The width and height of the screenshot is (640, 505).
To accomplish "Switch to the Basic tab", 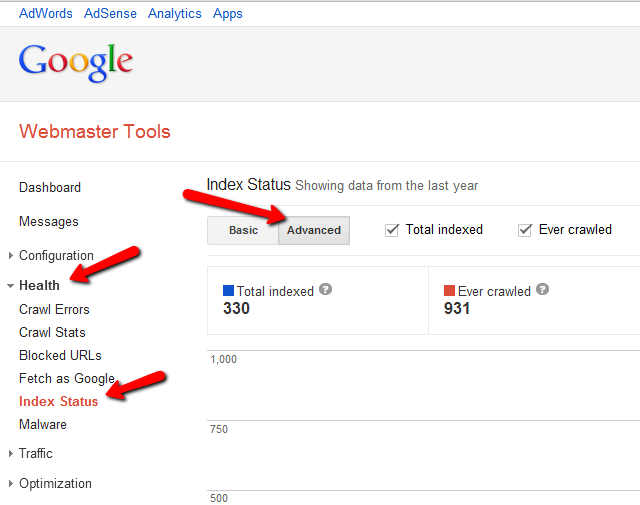I will 243,230.
